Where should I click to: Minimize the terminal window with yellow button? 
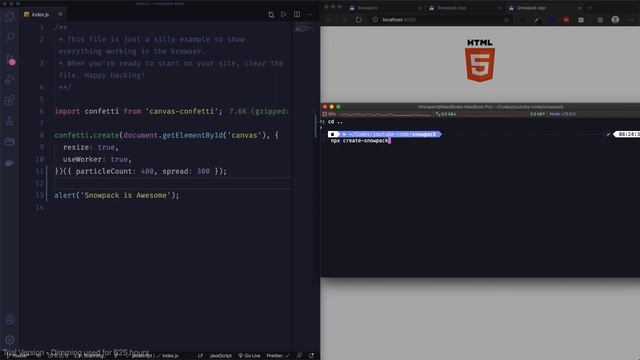[x=332, y=107]
